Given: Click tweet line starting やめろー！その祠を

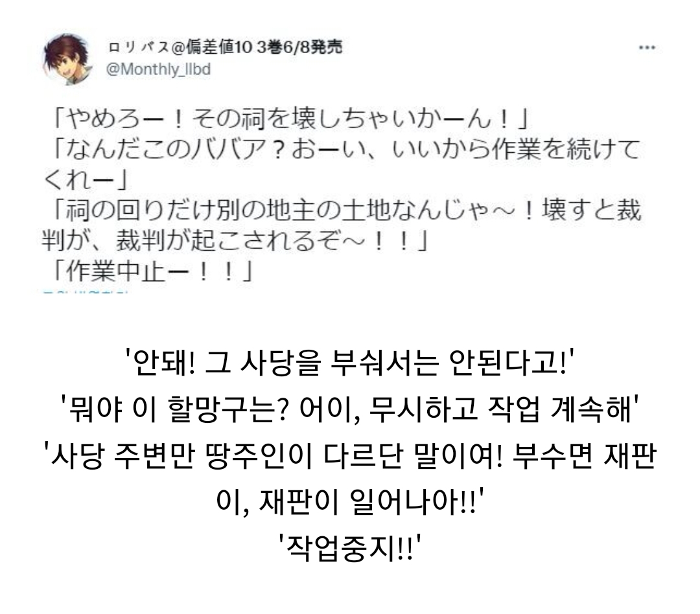Looking at the screenshot, I should pos(289,119).
